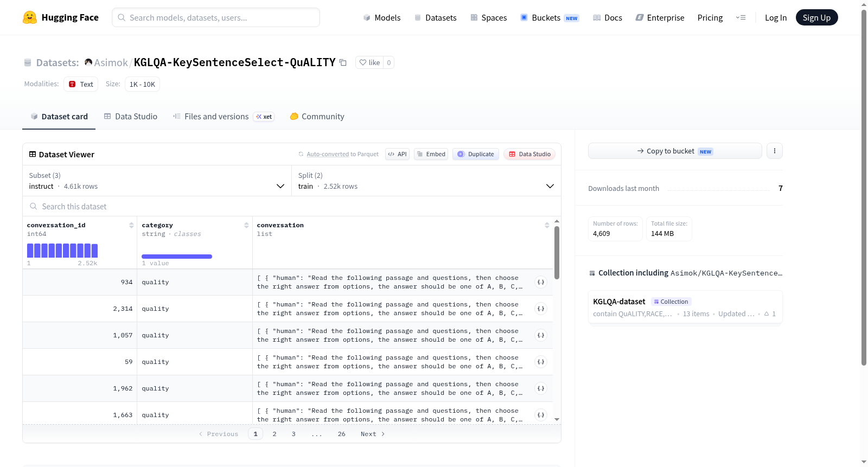
Task: Like the dataset with the heart button
Action: tap(369, 62)
